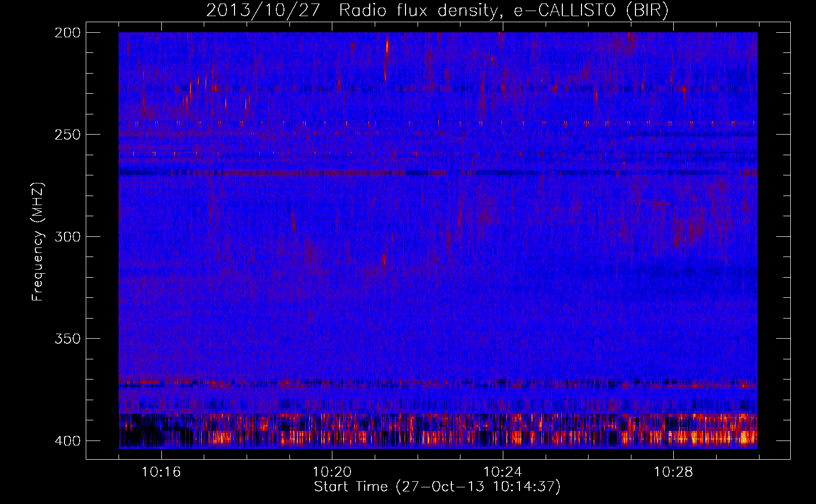Click the 300 frequency tick label

pyautogui.click(x=67, y=236)
